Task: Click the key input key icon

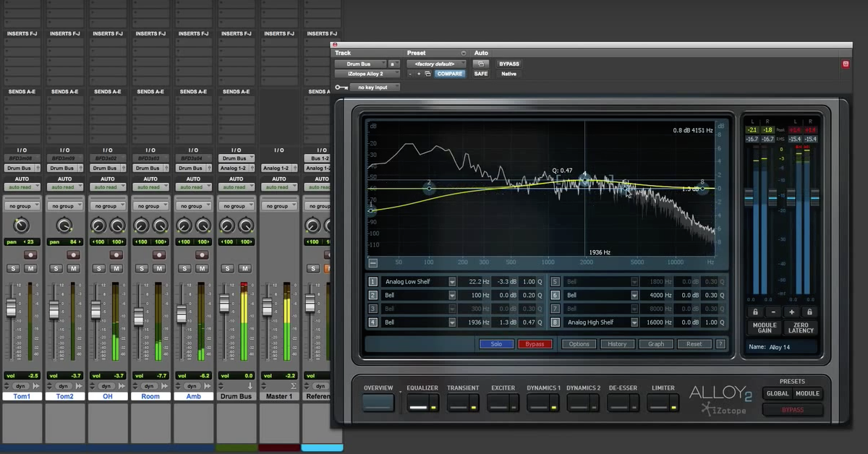Action: pyautogui.click(x=340, y=87)
